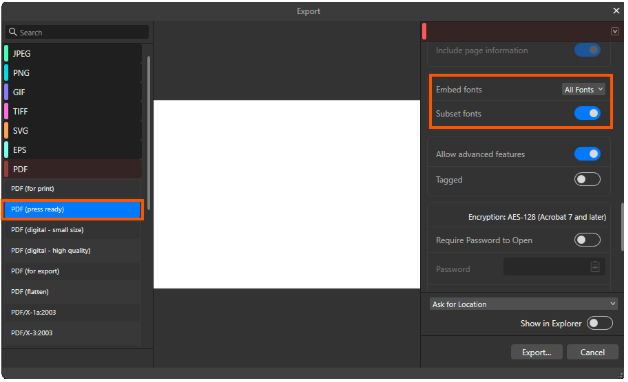This screenshot has width=628, height=382.
Task: Choose PDF/X-1a:2003 preset
Action: point(73,312)
